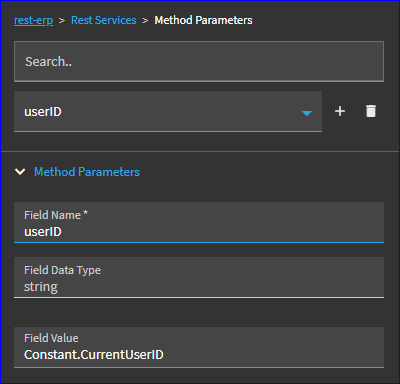Click the separator after rest-erp breadcrumb
The image size is (400, 384).
62,21
